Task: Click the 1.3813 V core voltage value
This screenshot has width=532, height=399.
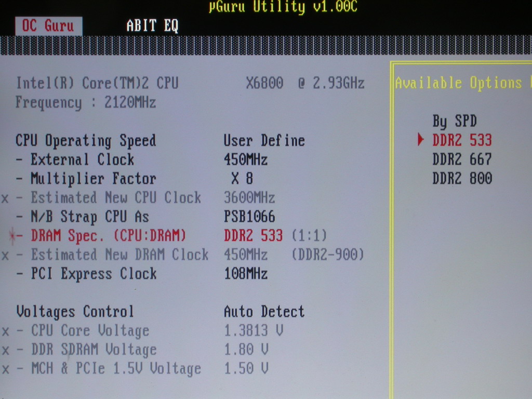Action: [254, 330]
